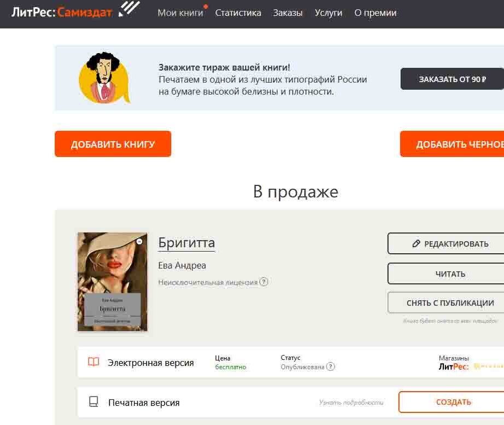The height and width of the screenshot is (425, 504).
Task: Click the help icon next to Неисключительная лицензия
Action: point(263,282)
